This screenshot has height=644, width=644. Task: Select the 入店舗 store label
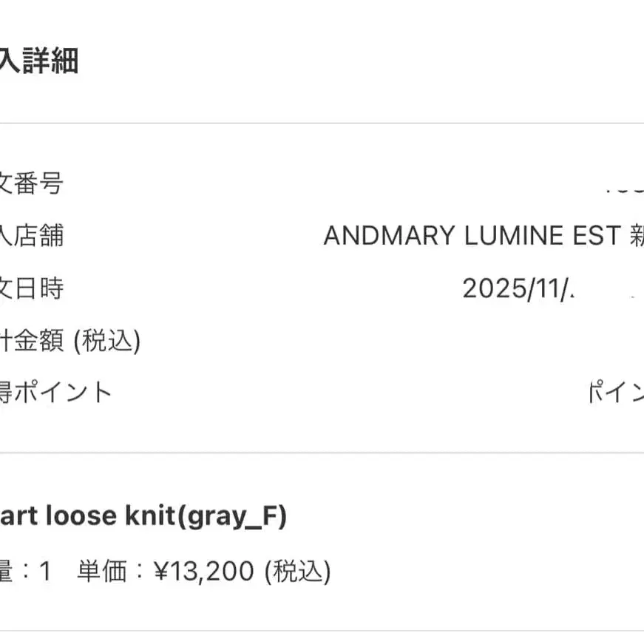[31, 236]
